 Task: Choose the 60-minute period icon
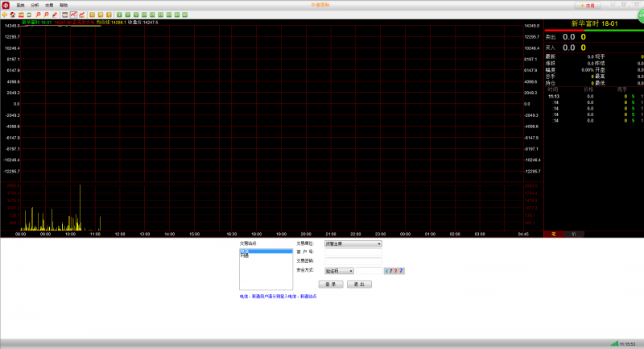169,15
